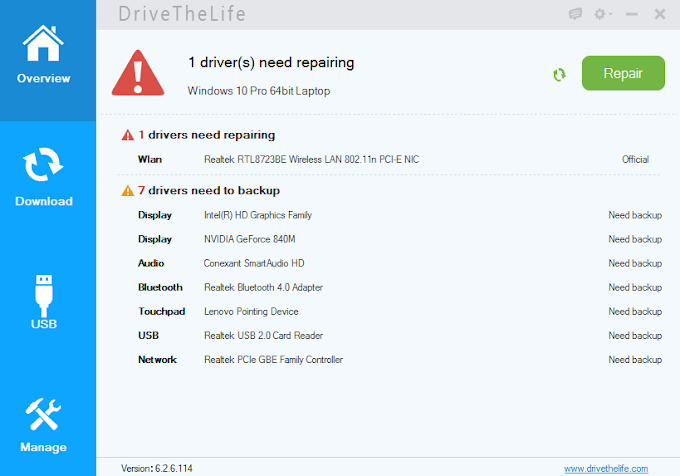Click Need backup for NVIDIA GeForce 840M
The width and height of the screenshot is (680, 476).
pos(635,239)
